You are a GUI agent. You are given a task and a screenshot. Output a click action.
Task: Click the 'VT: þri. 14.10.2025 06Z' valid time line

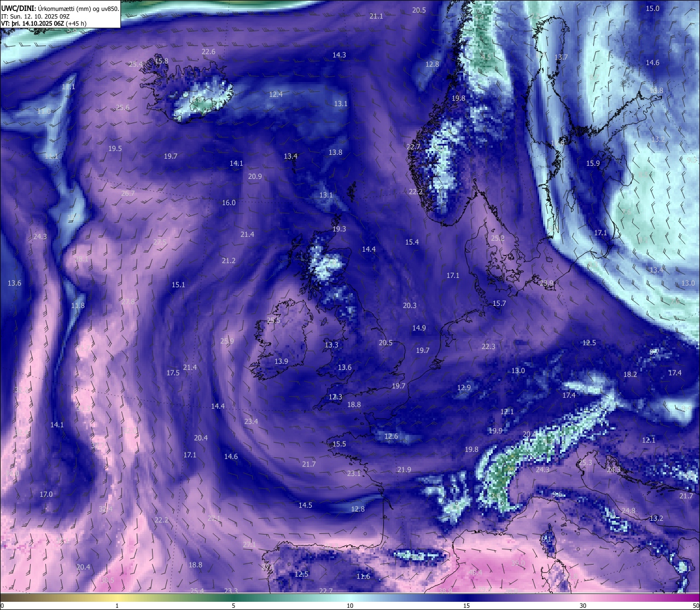point(44,24)
